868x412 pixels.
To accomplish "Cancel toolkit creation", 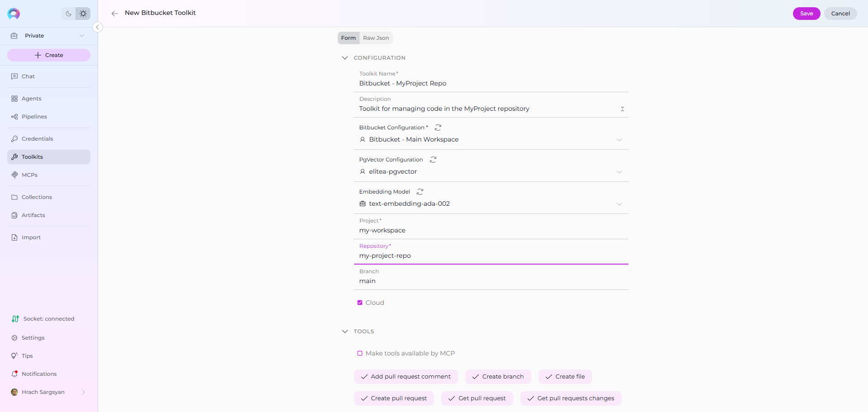I will pos(840,14).
